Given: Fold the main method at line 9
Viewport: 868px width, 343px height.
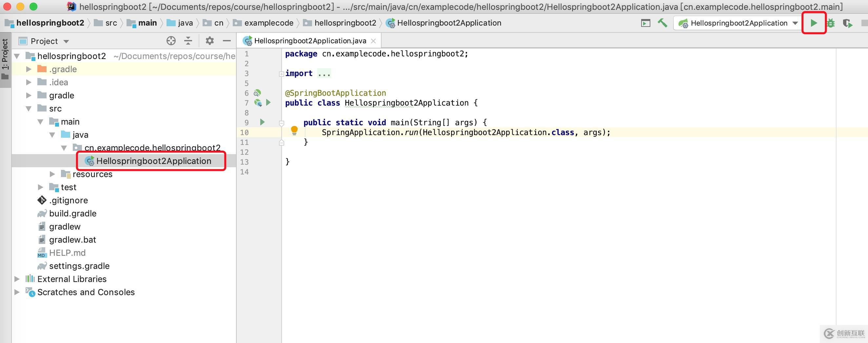Looking at the screenshot, I should click(x=281, y=123).
